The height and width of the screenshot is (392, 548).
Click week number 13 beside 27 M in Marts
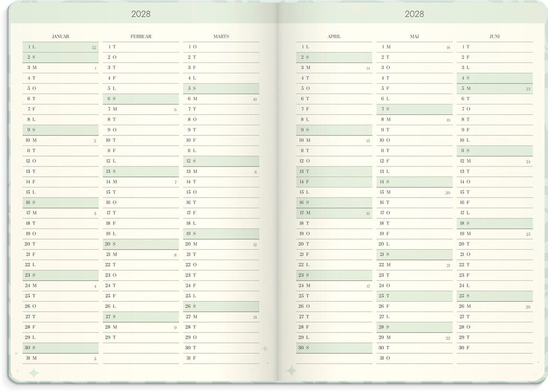coord(255,318)
